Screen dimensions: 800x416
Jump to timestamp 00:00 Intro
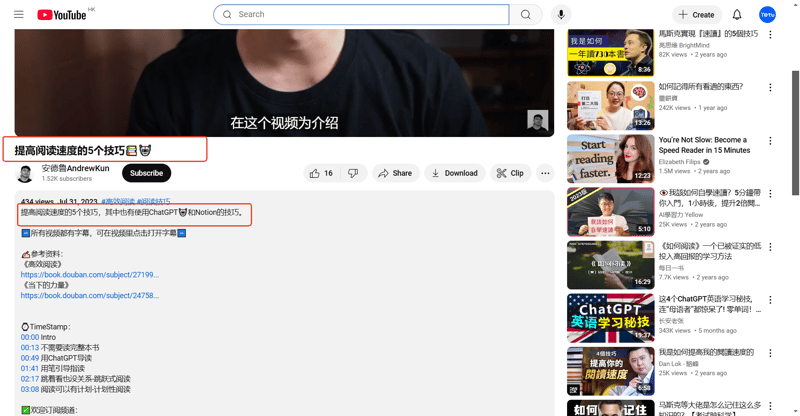(x=30, y=337)
